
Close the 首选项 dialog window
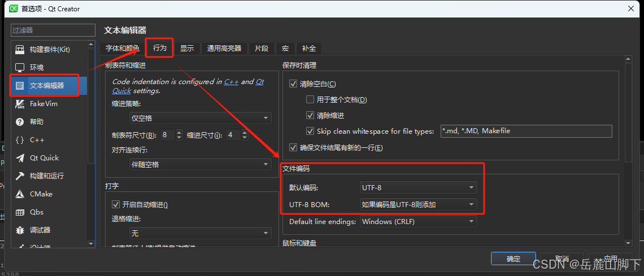631,8
